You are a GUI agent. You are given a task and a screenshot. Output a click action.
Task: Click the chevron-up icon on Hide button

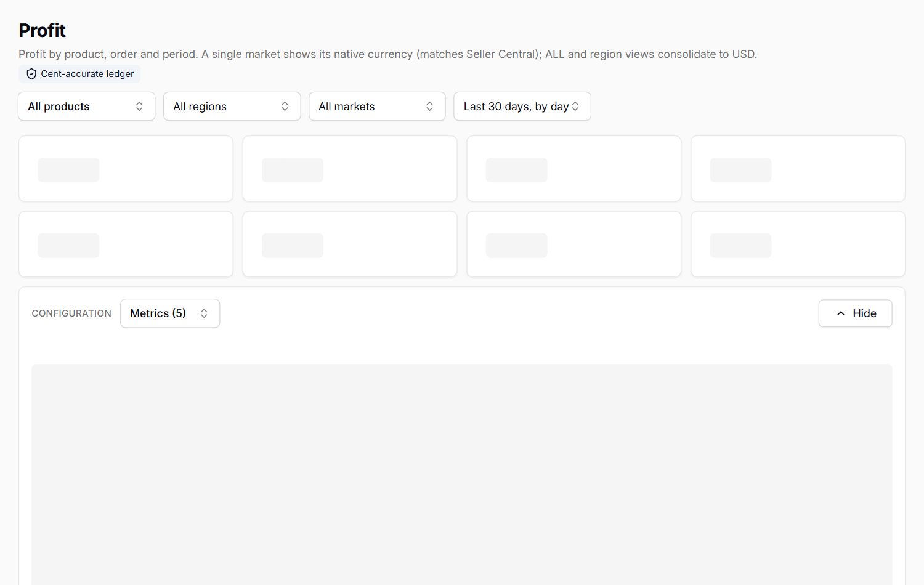click(841, 313)
